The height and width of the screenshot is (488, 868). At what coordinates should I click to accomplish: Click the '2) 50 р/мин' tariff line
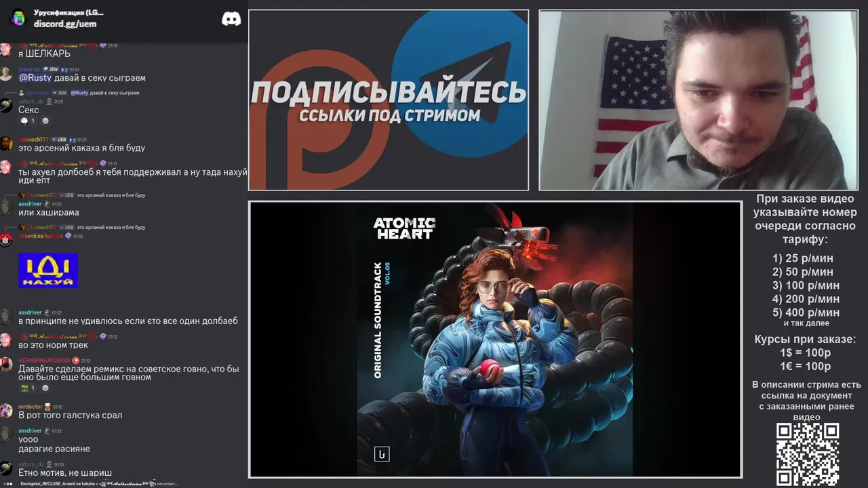802,272
